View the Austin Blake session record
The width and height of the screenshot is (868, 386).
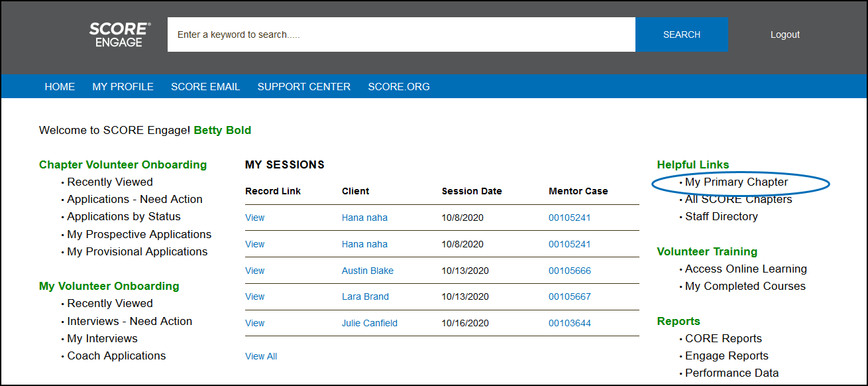click(x=254, y=271)
